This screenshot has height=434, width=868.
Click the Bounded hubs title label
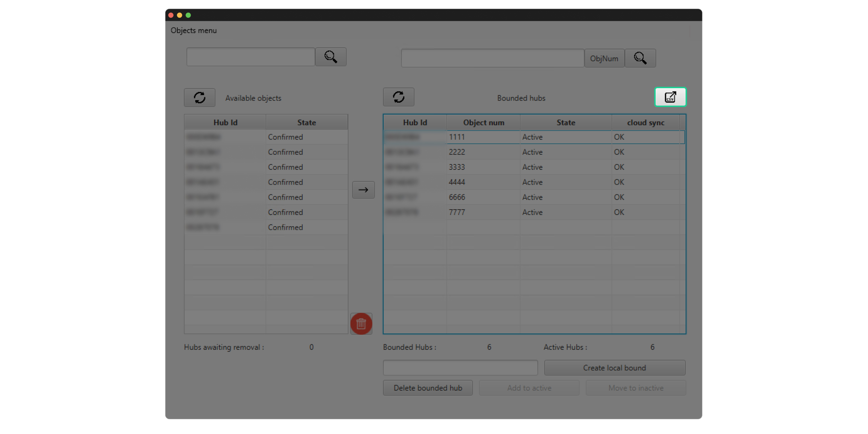521,98
